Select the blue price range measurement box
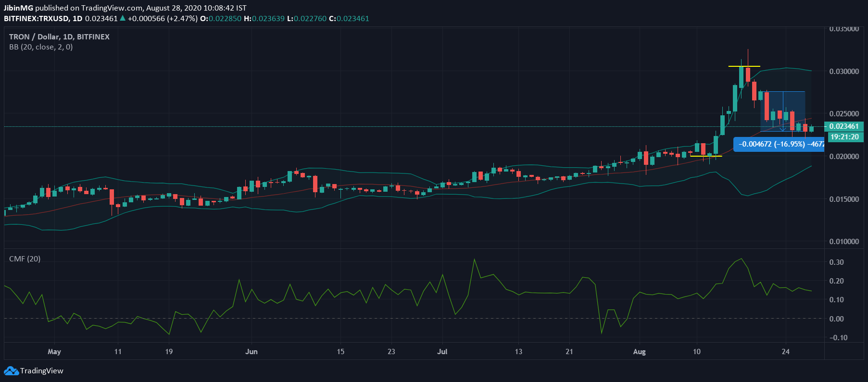Viewport: 868px width, 382px height. tap(782, 111)
